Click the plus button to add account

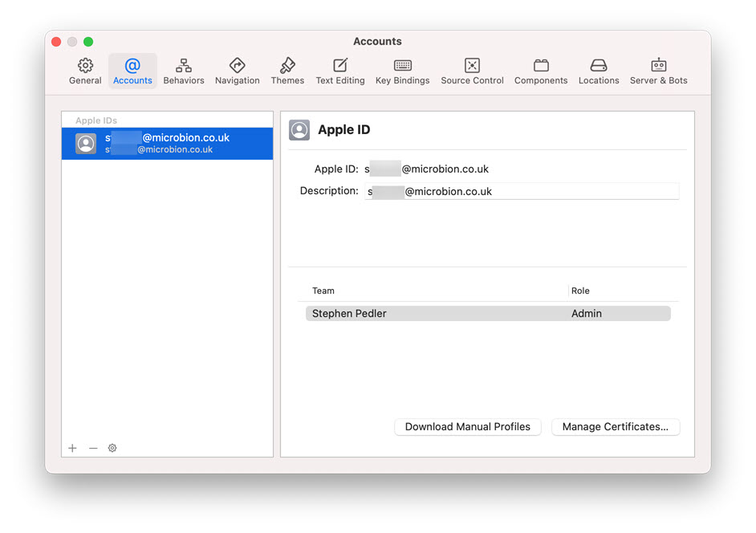[72, 448]
